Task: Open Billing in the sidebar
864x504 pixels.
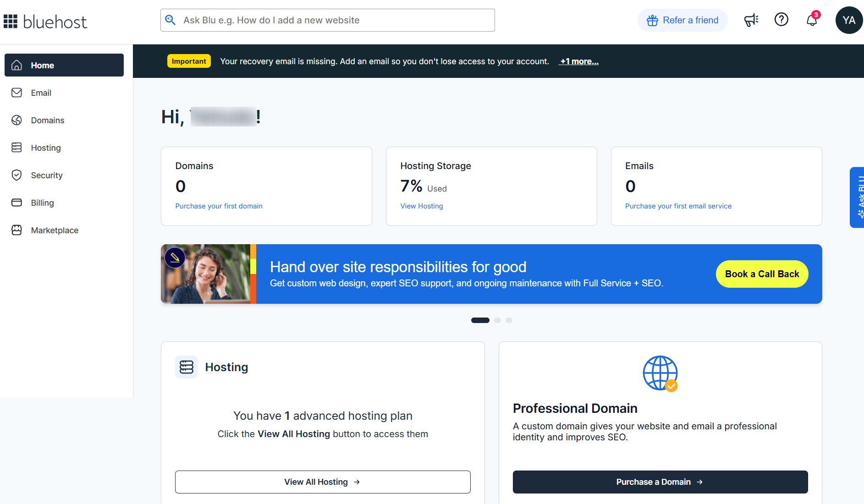Action: (64, 203)
